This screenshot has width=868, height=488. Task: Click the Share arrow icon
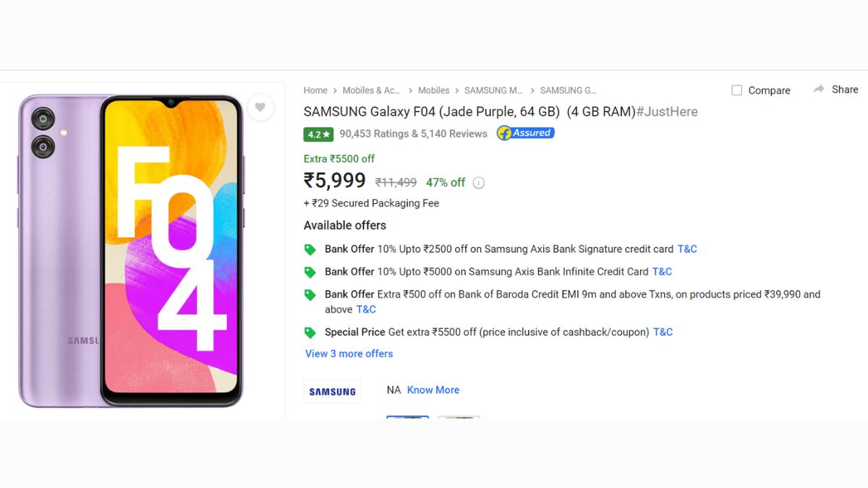[x=819, y=90]
